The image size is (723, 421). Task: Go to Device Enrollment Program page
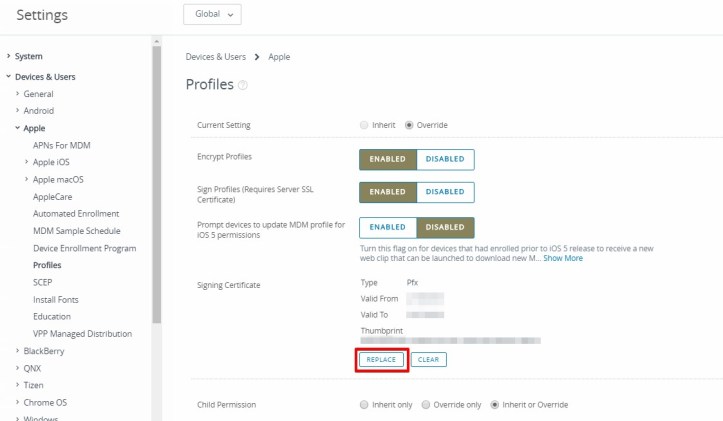pos(84,248)
